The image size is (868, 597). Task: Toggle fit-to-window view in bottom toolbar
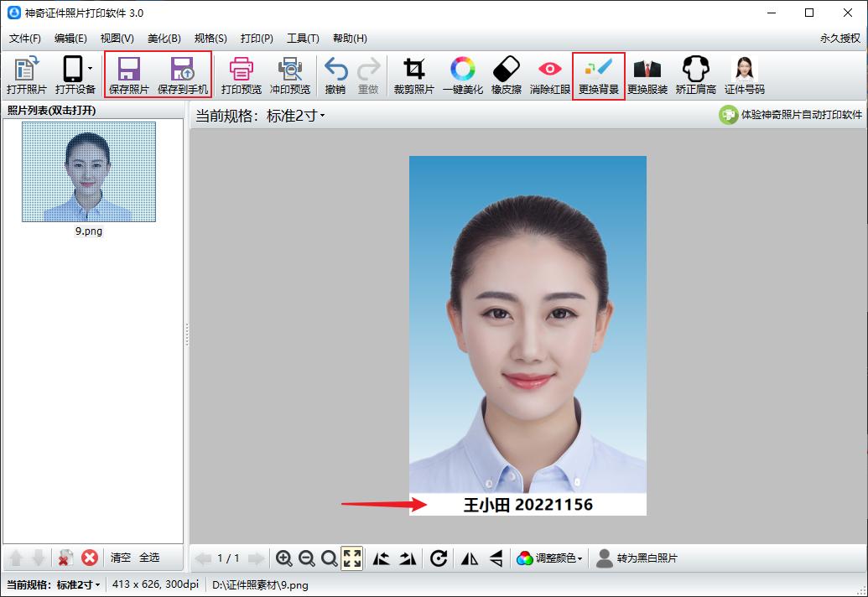352,558
